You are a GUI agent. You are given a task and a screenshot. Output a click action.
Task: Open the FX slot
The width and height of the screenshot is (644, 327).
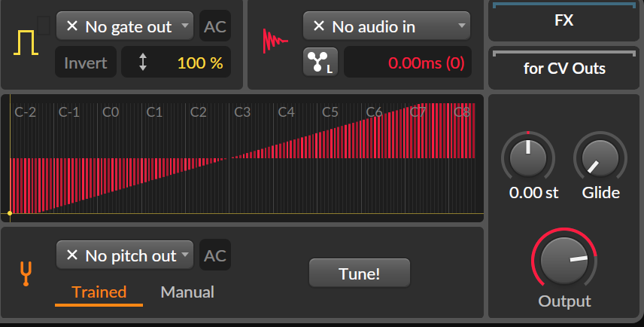(564, 20)
